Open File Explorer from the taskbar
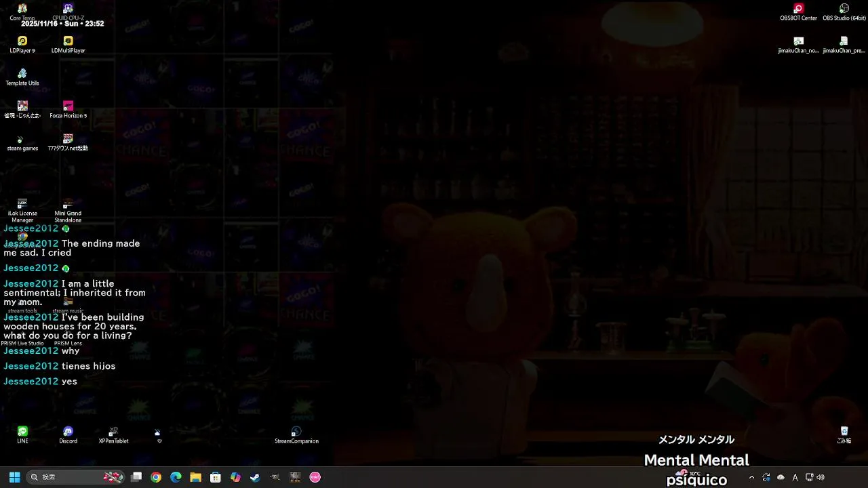Viewport: 868px width, 488px height. (x=195, y=477)
